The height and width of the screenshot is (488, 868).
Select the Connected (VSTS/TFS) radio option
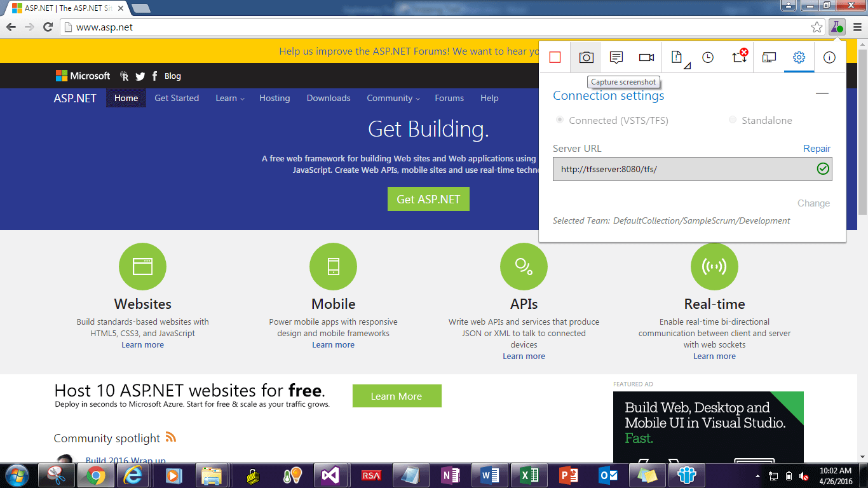click(x=560, y=120)
